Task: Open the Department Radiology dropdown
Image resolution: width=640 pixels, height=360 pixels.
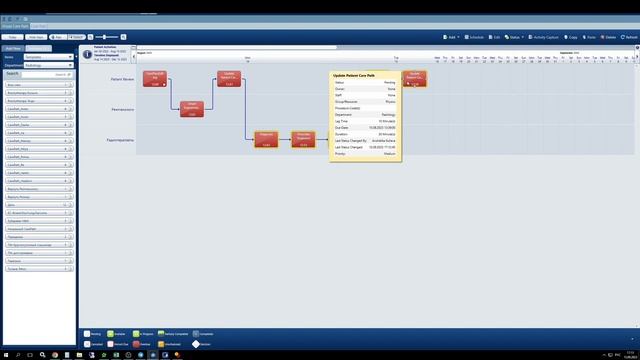Action: point(48,65)
